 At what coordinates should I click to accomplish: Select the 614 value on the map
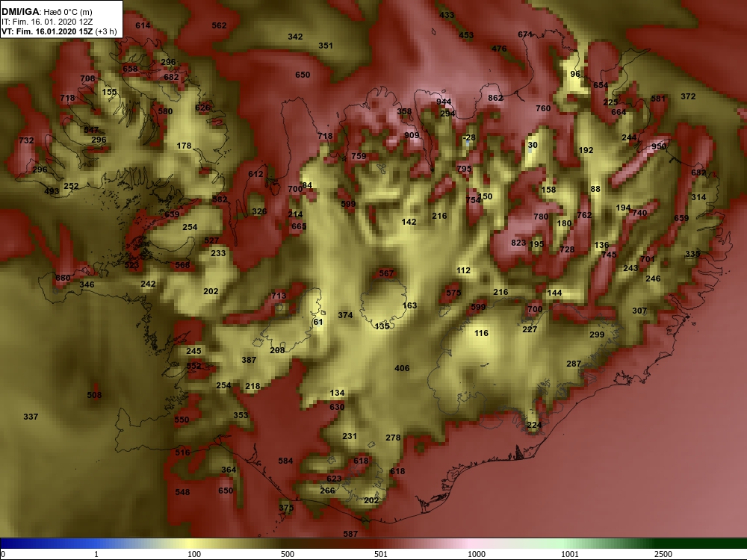[x=143, y=25]
